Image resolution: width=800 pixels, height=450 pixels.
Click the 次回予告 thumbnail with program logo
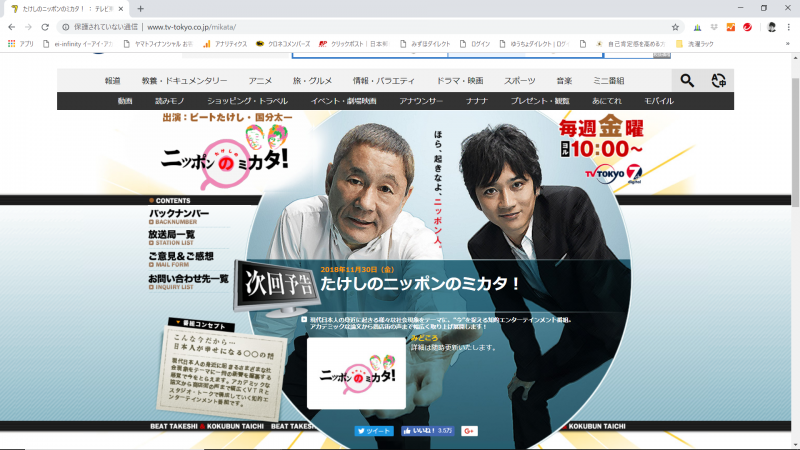tap(356, 373)
